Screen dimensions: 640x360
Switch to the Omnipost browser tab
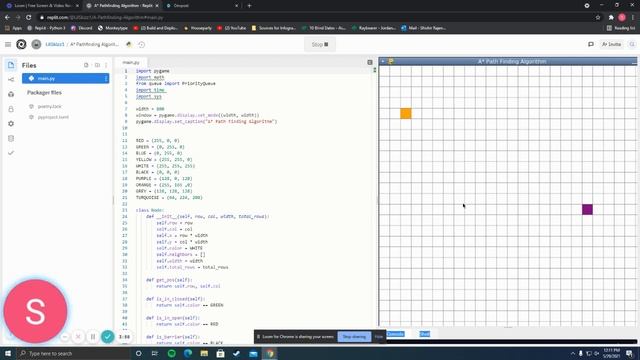202,6
